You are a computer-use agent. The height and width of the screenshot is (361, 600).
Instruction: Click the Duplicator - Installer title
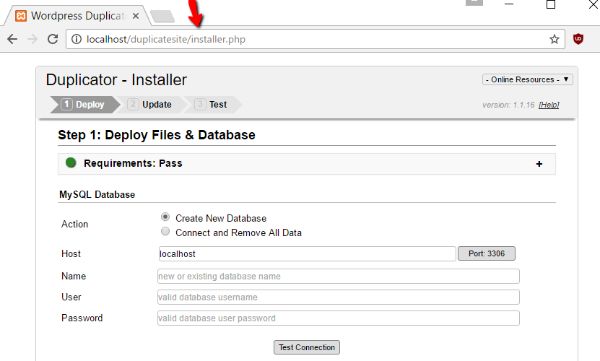click(x=116, y=80)
